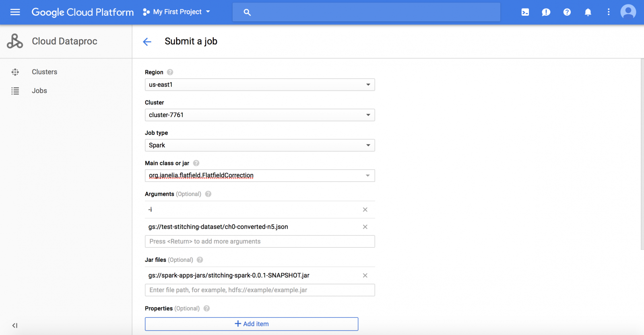Viewport: 644px width, 335px height.
Task: Open the hamburger navigation menu
Action: click(x=15, y=12)
